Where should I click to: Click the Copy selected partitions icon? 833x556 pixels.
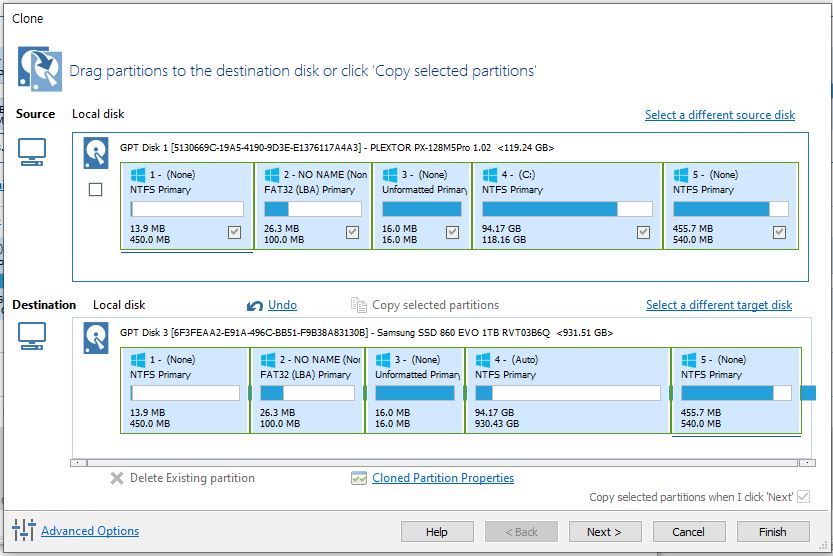(x=359, y=305)
